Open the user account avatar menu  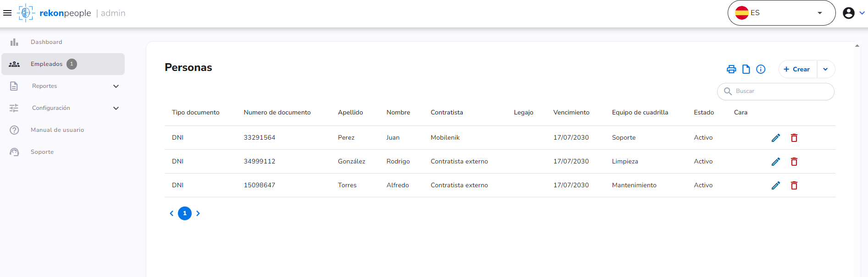(x=849, y=13)
